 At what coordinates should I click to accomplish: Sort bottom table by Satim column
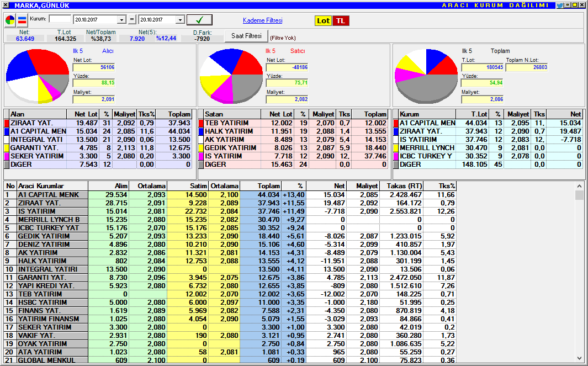pyautogui.click(x=188, y=186)
